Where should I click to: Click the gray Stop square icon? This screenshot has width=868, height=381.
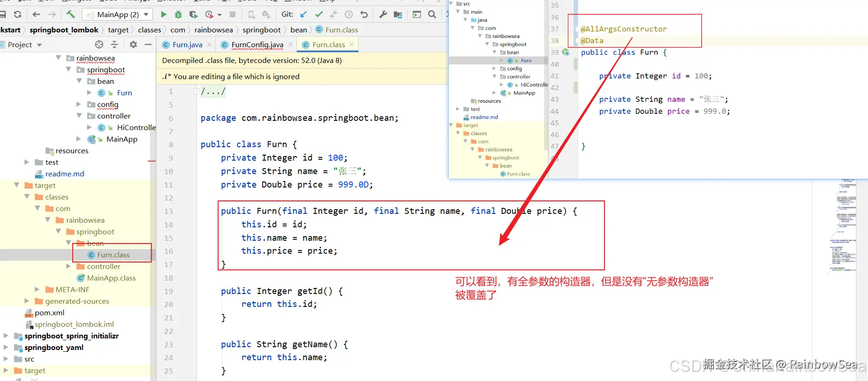[x=233, y=14]
